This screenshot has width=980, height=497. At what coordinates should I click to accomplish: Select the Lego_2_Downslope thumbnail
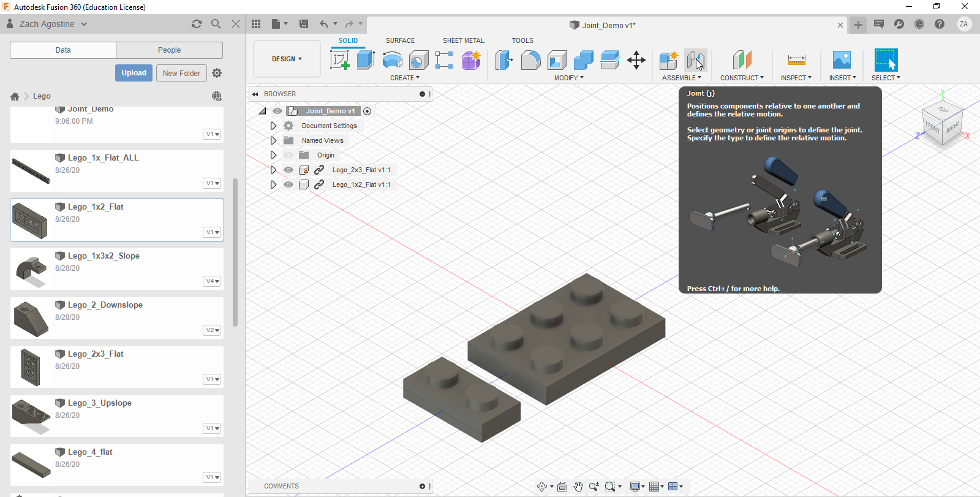pyautogui.click(x=31, y=318)
